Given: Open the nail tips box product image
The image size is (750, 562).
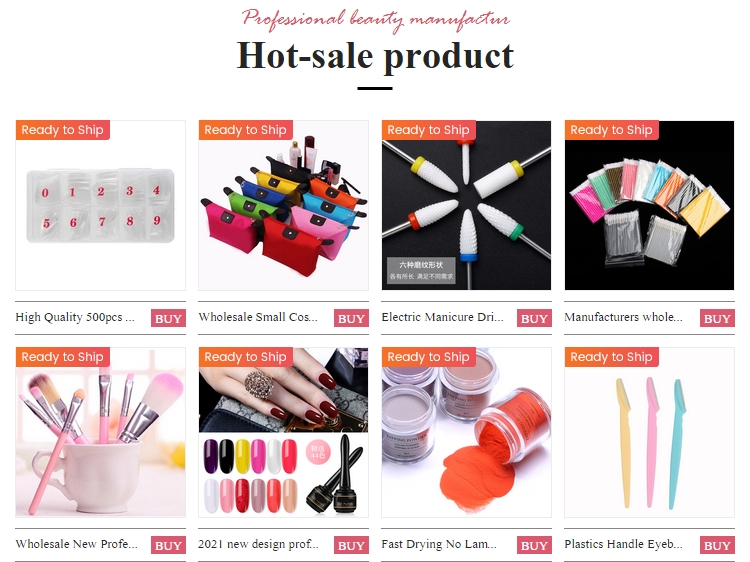Looking at the screenshot, I should (x=100, y=205).
